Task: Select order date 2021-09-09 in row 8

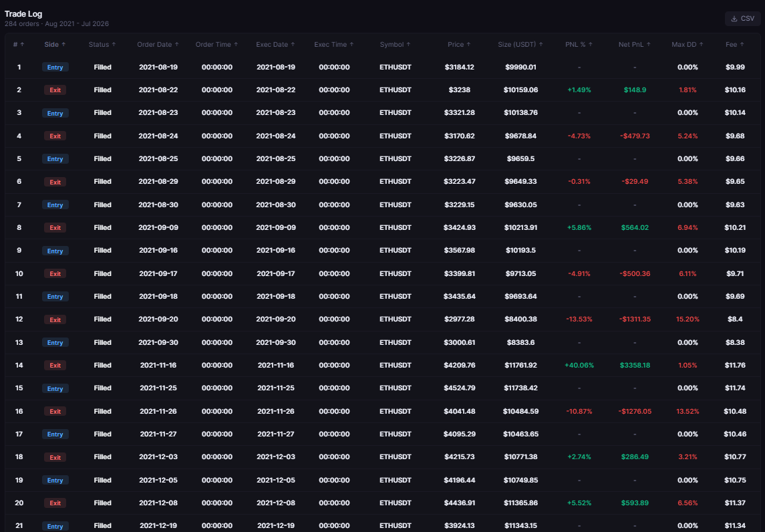Action: tap(158, 227)
